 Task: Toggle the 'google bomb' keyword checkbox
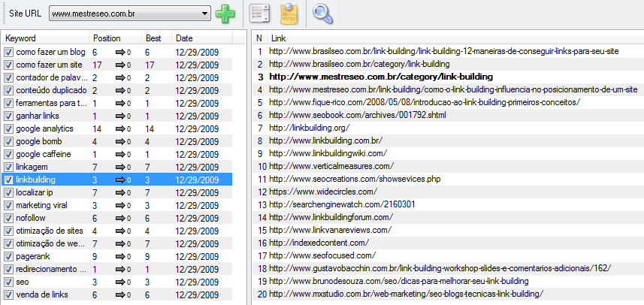(8, 142)
